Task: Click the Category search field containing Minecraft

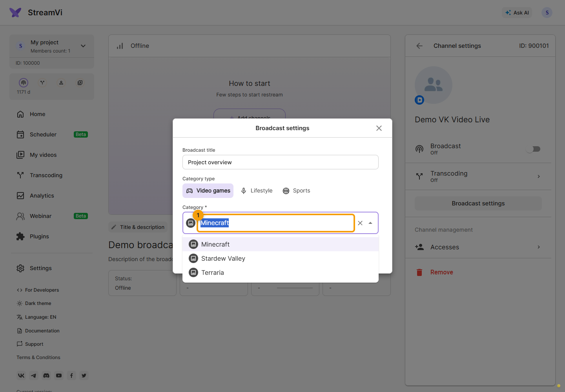Action: click(x=276, y=223)
